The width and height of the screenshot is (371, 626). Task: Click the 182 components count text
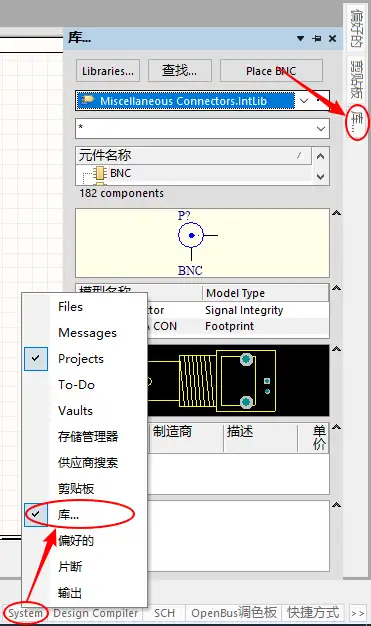click(x=121, y=193)
